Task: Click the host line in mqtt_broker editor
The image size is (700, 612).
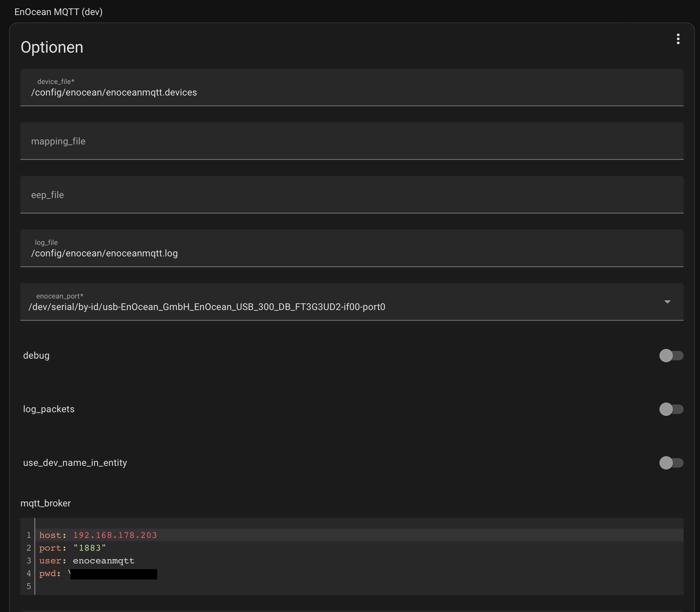Action: pyautogui.click(x=359, y=535)
